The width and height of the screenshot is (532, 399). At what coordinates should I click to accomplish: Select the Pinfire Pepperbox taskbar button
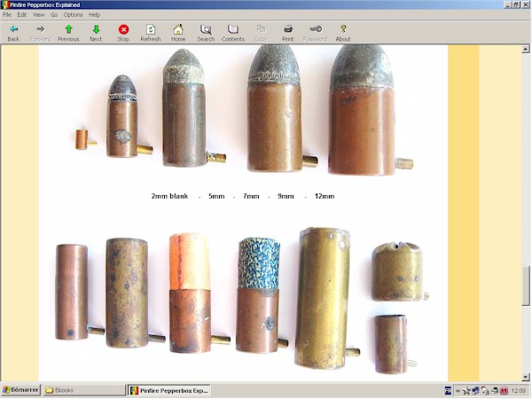coord(169,390)
